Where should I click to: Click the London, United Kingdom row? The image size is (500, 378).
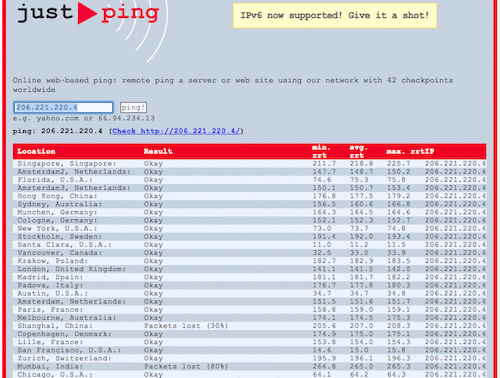tap(249, 269)
